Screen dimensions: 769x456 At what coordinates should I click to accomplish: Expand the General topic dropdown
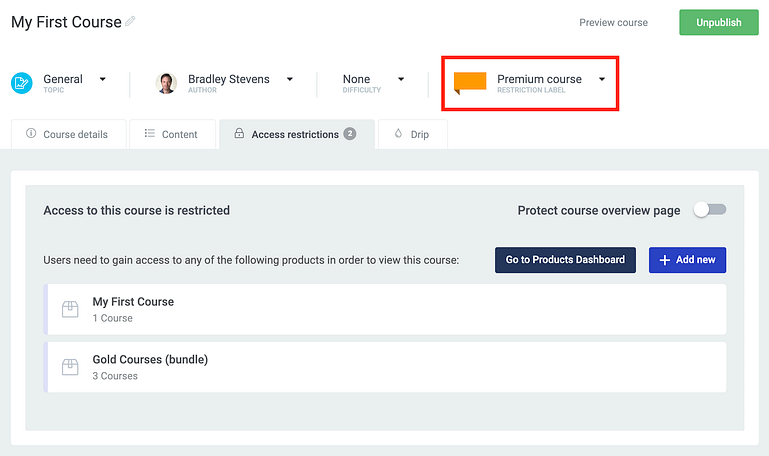click(103, 79)
